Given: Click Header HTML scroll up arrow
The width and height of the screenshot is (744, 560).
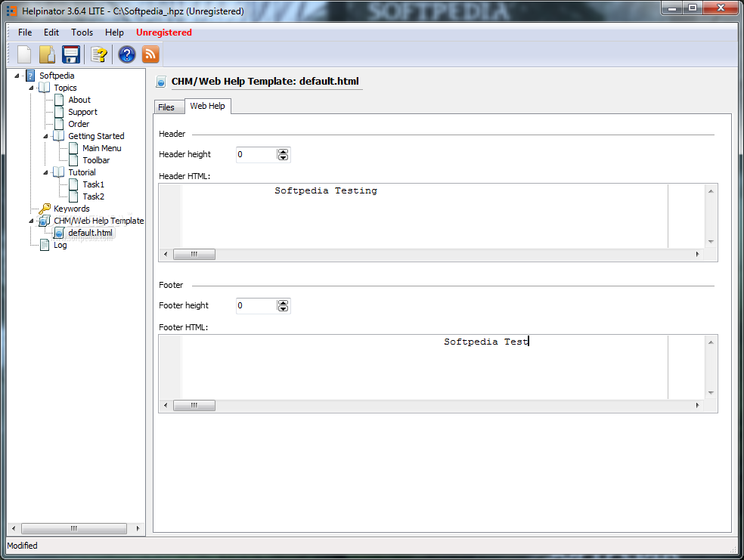Looking at the screenshot, I should (x=711, y=191).
